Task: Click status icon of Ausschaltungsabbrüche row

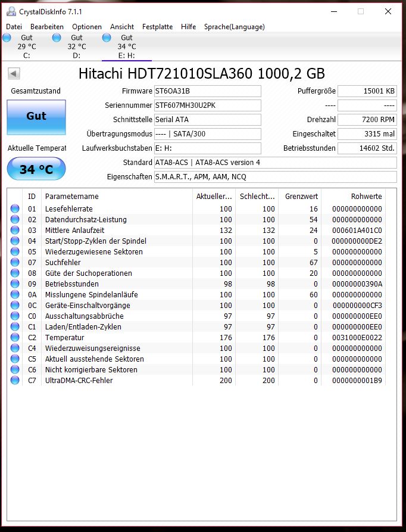Action: tap(15, 316)
